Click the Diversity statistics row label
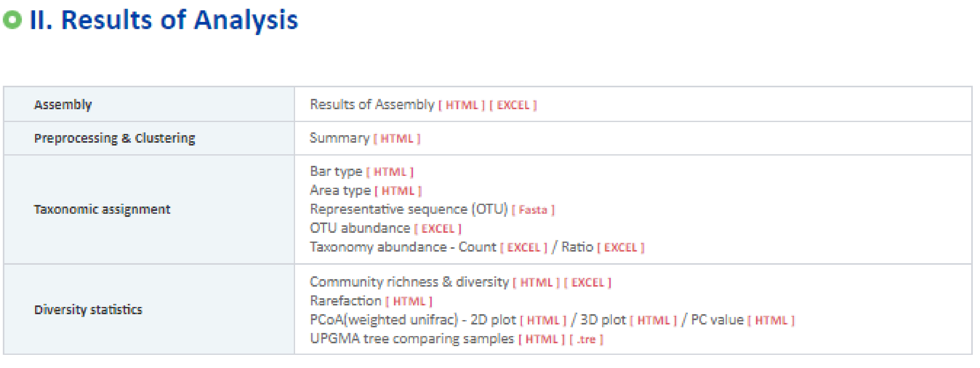The width and height of the screenshot is (980, 368). [x=88, y=310]
